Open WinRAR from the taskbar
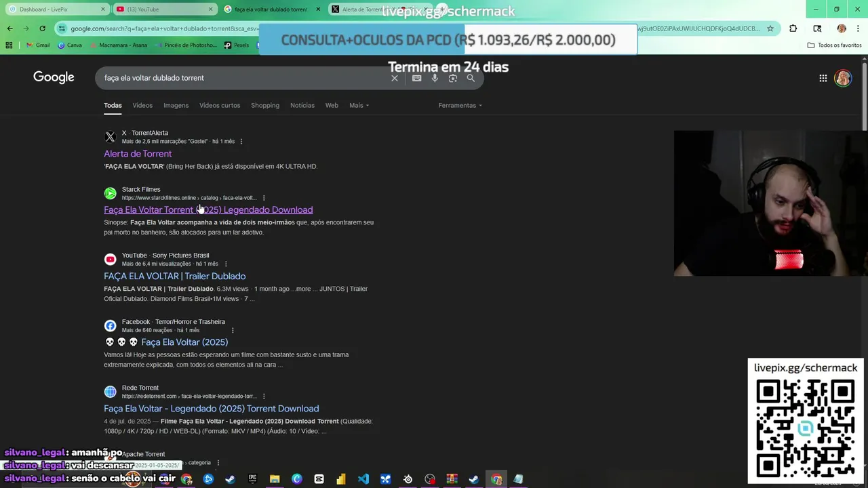The image size is (868, 488). [452, 479]
